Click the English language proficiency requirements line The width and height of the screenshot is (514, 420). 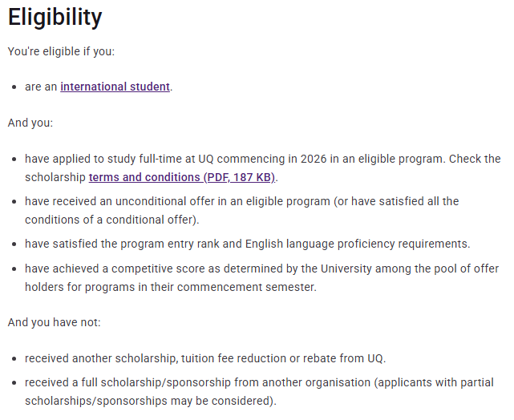[247, 244]
